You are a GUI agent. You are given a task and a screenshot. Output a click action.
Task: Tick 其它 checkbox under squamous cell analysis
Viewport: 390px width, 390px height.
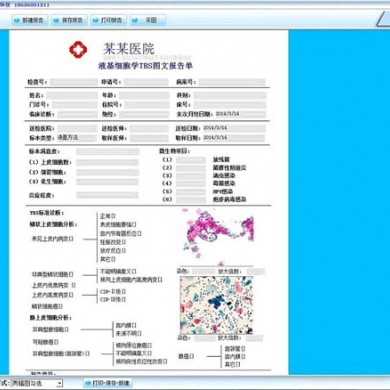click(113, 259)
